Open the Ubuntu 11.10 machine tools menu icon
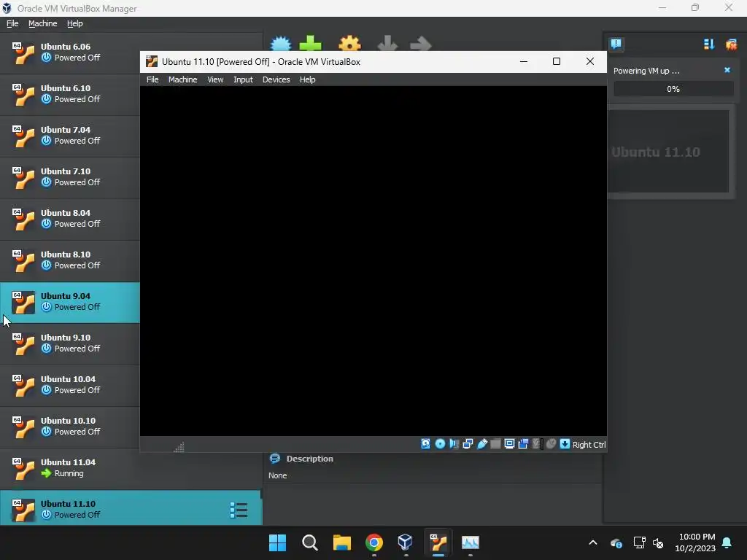Viewport: 747px width, 560px height. coord(239,510)
